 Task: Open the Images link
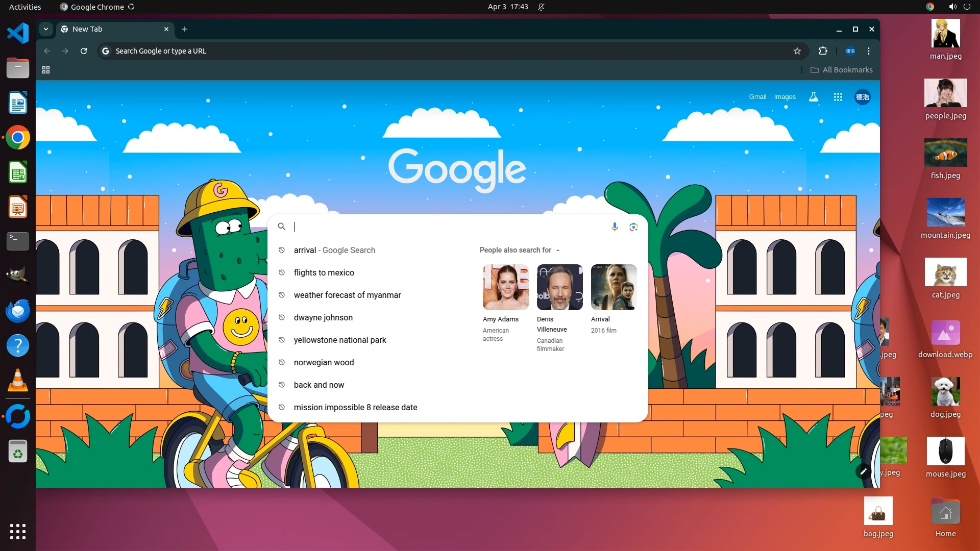[x=785, y=97]
